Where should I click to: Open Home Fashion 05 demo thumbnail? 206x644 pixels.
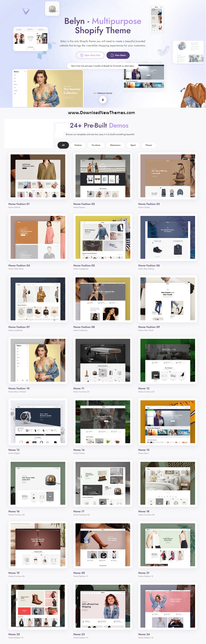[x=103, y=237]
